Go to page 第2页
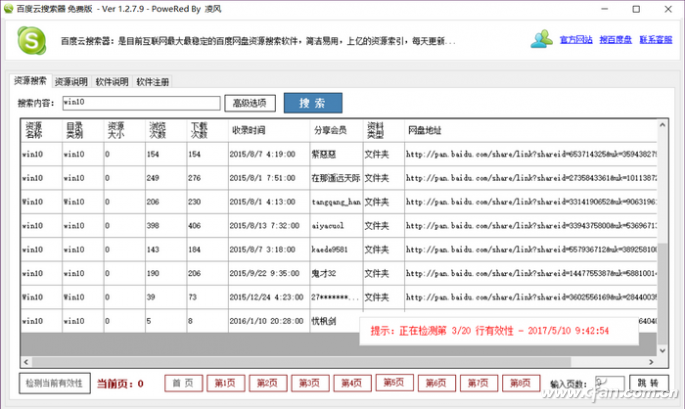685x409 pixels. (x=268, y=383)
